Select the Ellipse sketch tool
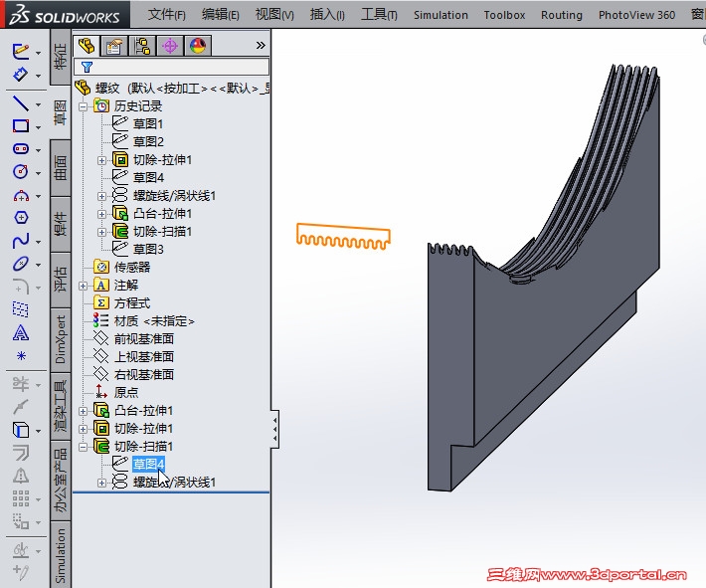The width and height of the screenshot is (706, 588). (20, 264)
